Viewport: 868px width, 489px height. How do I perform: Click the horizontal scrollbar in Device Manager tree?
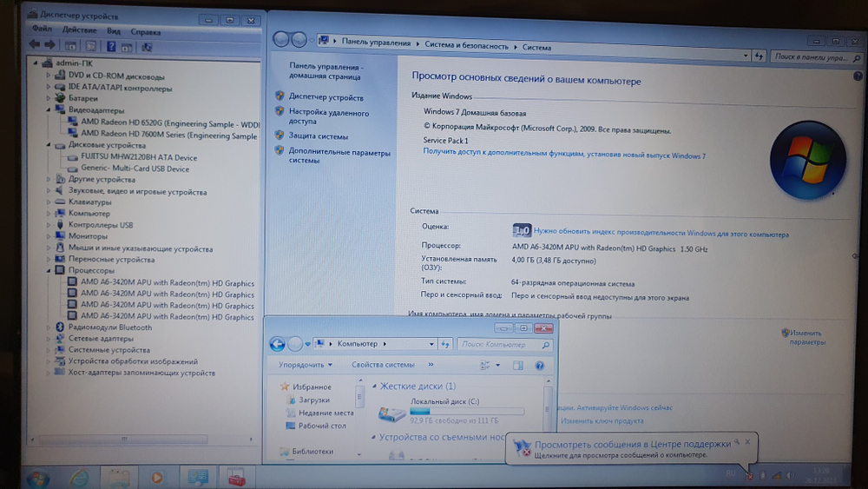[x=123, y=439]
